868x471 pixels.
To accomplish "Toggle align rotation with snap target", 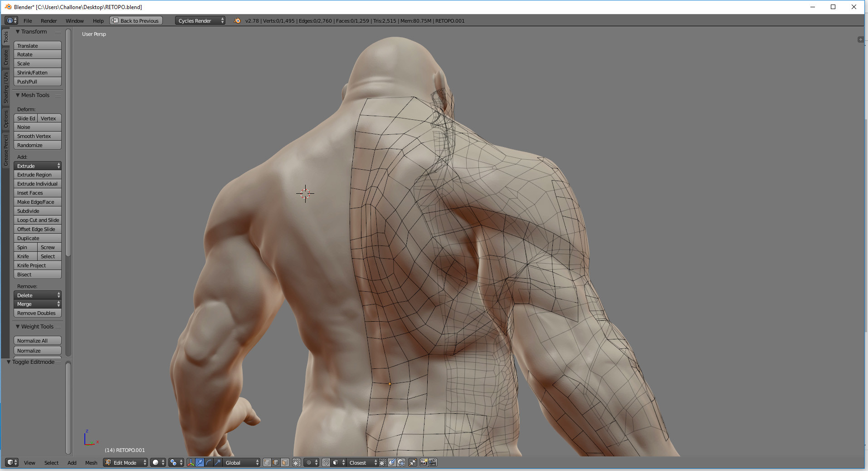I will tap(391, 462).
